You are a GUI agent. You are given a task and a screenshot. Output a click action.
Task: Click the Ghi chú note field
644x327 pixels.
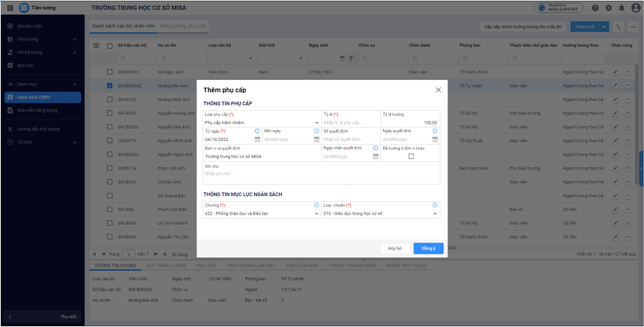coord(321,174)
